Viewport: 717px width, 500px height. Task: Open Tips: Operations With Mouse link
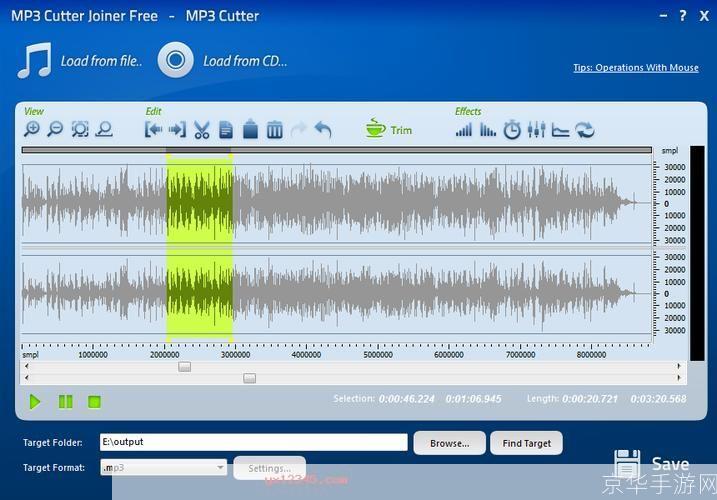pos(636,68)
